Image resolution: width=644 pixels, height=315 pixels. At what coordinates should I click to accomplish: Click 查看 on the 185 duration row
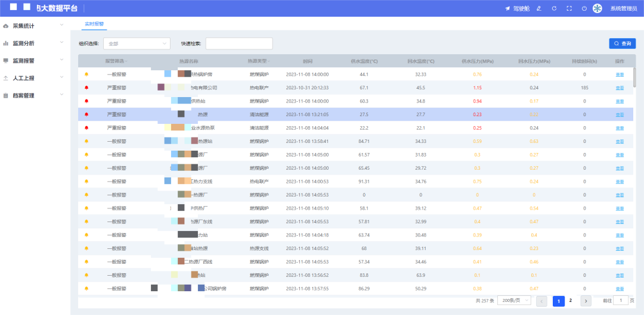pyautogui.click(x=620, y=88)
